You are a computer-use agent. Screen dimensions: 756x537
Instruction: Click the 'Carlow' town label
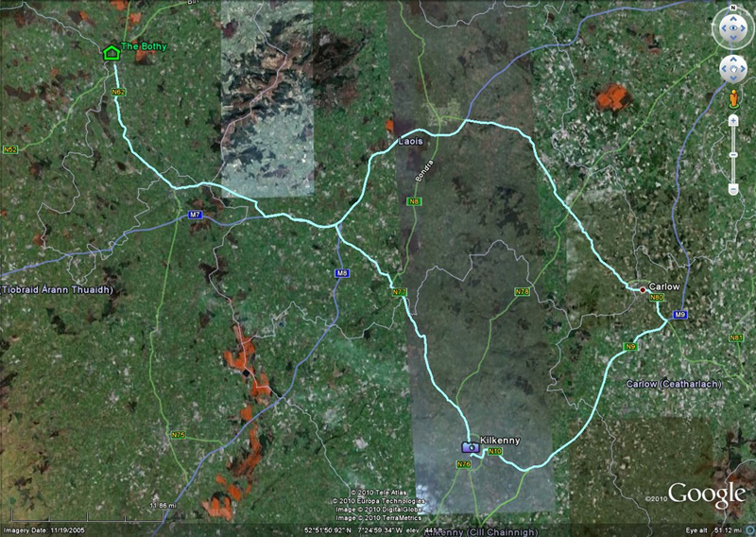[664, 286]
